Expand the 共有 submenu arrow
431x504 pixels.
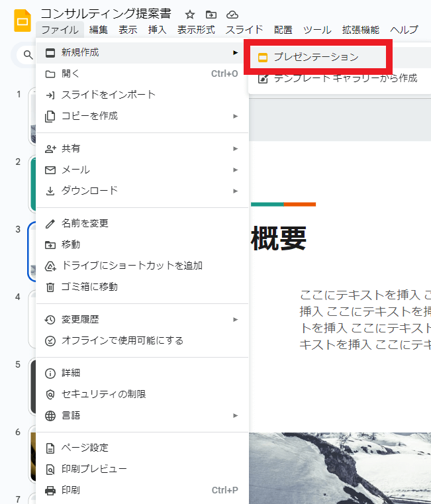pyautogui.click(x=236, y=149)
